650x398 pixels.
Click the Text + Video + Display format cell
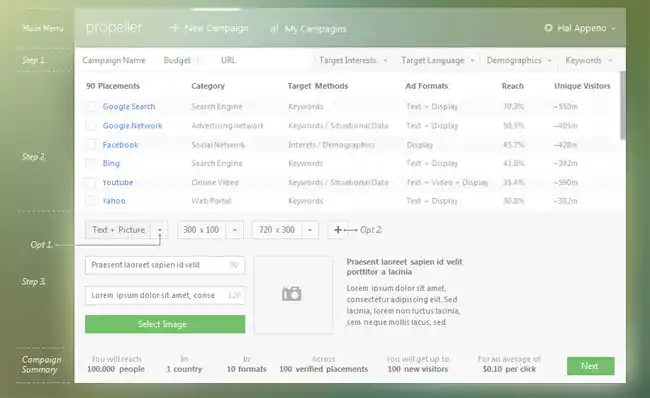[x=447, y=182]
